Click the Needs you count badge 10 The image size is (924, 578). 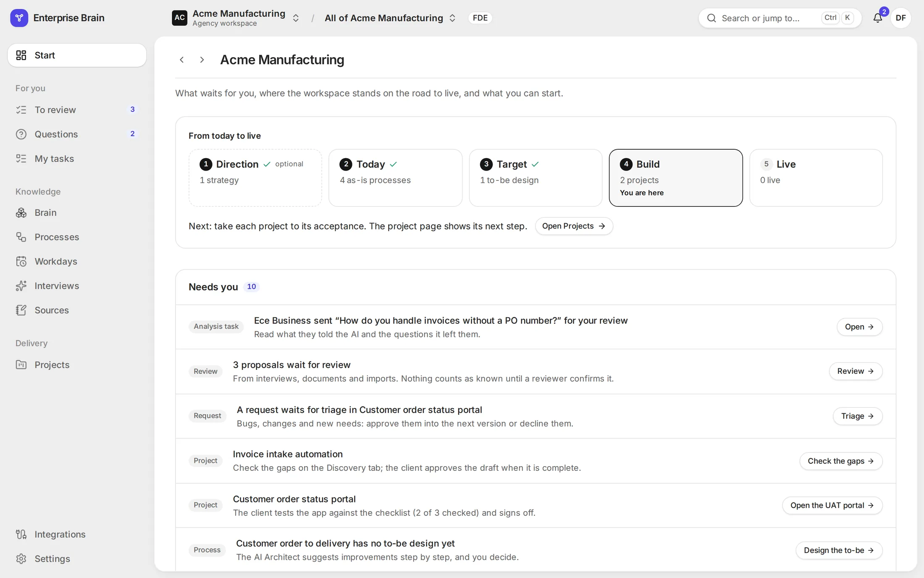coord(251,287)
